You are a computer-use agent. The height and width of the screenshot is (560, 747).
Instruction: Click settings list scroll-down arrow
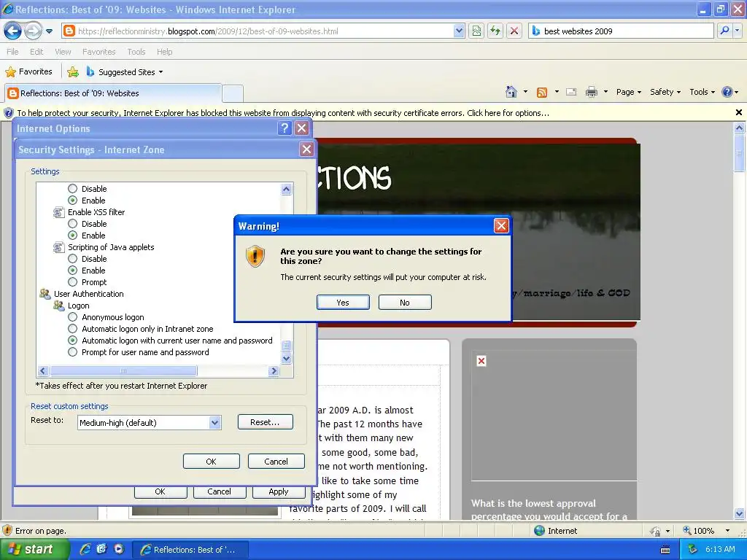tap(286, 359)
